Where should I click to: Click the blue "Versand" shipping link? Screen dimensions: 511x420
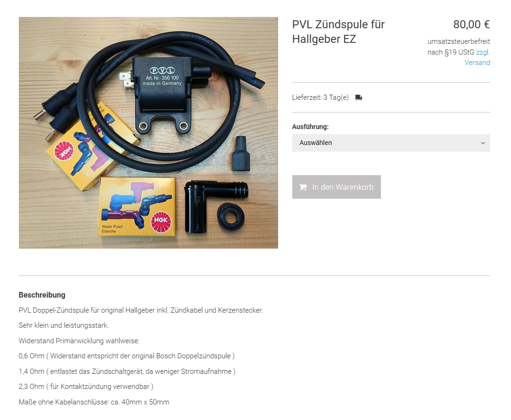[x=477, y=63]
